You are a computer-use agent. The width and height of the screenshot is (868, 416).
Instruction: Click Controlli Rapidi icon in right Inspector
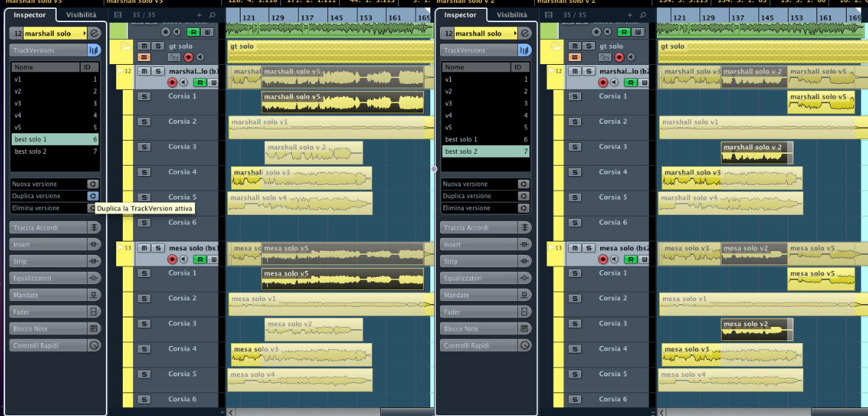[x=524, y=345]
